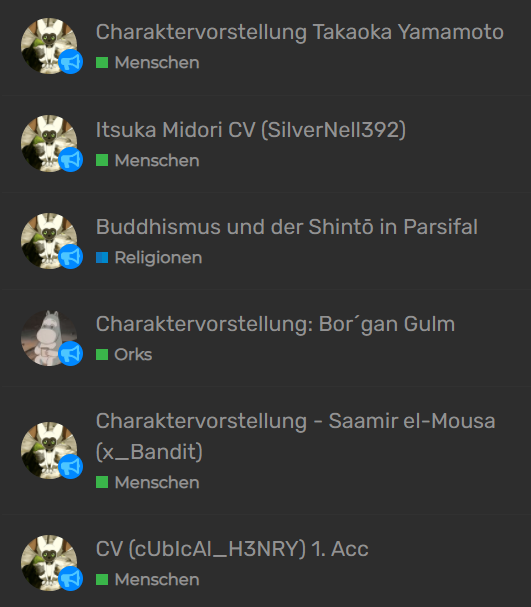
Task: Open Buddhismus und der Shintō in Parsifal
Action: pos(287,227)
